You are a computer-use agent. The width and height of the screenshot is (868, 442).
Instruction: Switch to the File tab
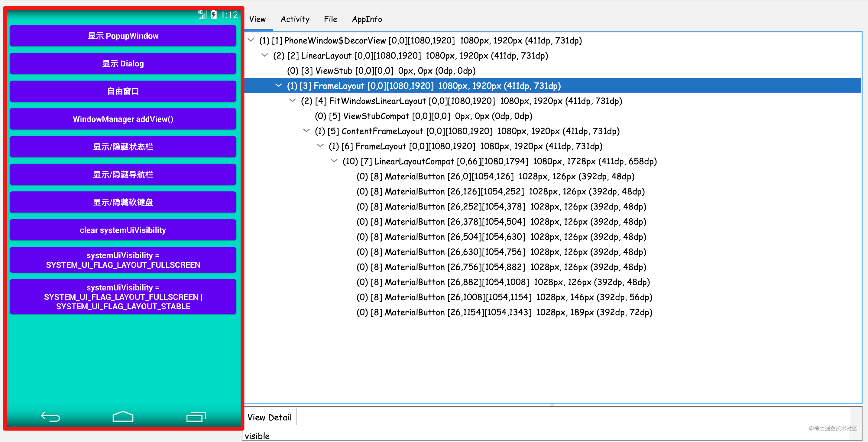[x=330, y=19]
